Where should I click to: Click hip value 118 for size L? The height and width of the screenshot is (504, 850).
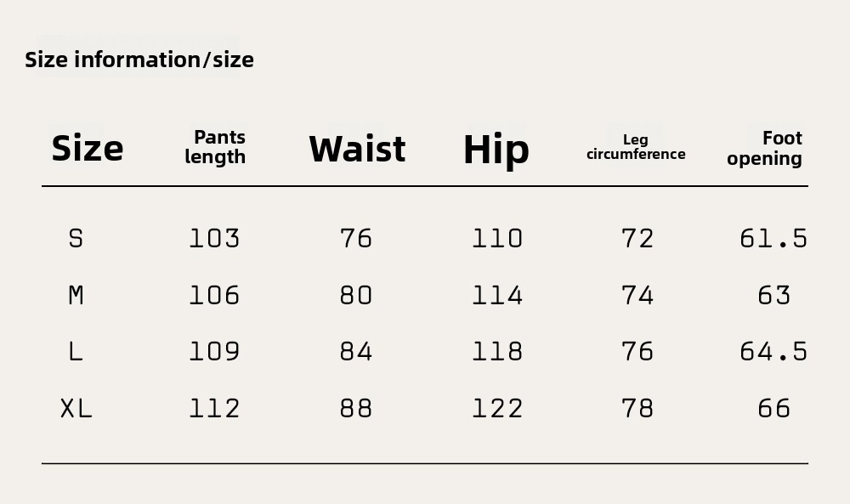point(497,352)
